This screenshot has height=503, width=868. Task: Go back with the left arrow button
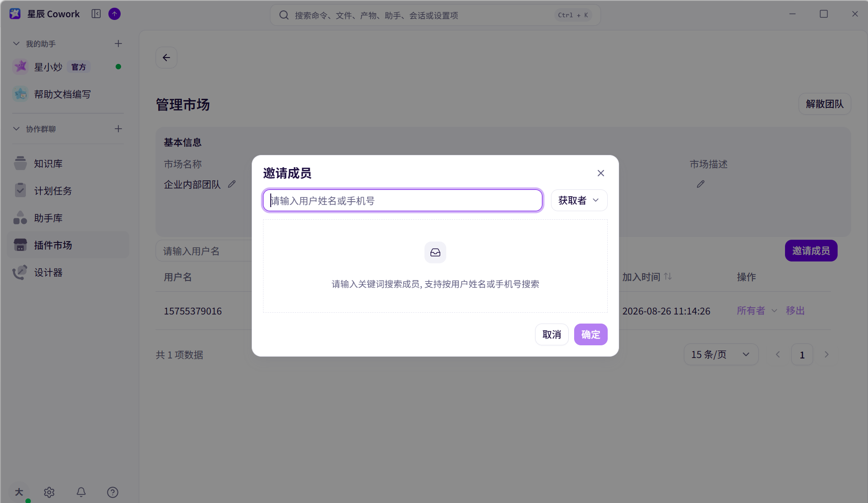tap(166, 58)
